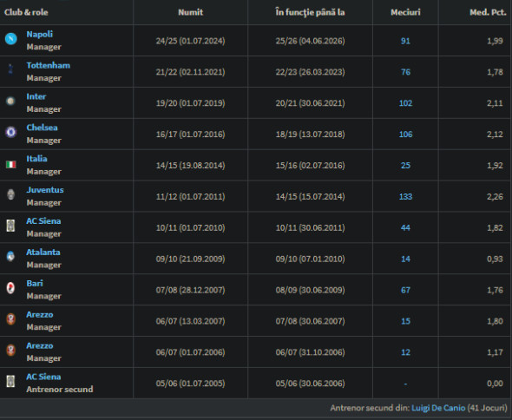Click the AC Siena crest in assistant row
Viewport: 512px width, 420px height.
pyautogui.click(x=10, y=381)
